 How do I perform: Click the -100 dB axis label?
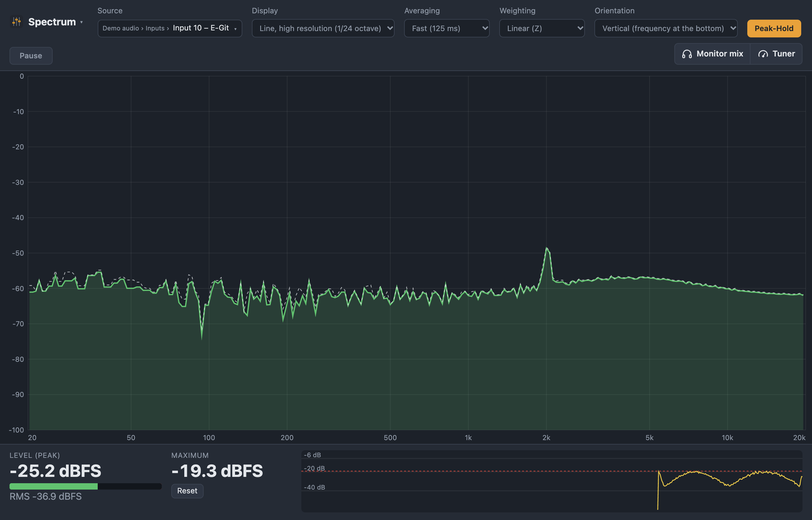[x=16, y=430]
